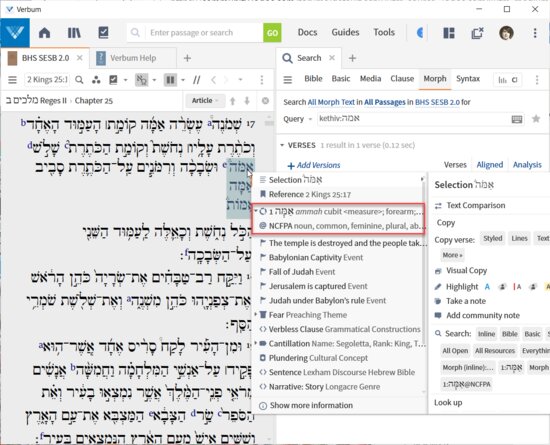550x445 pixels.
Task: Click Text Comparison
Action: (470, 205)
